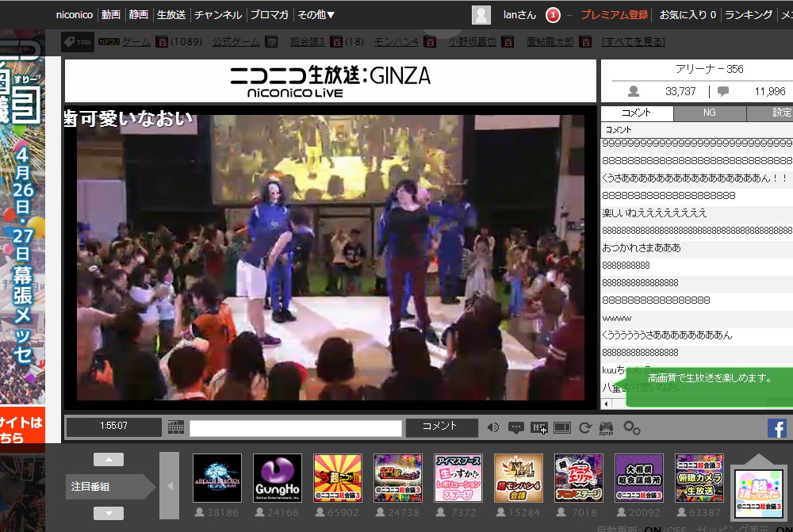This screenshot has width=793, height=532.
Task: Open the 生放送 menu item
Action: pos(171,14)
